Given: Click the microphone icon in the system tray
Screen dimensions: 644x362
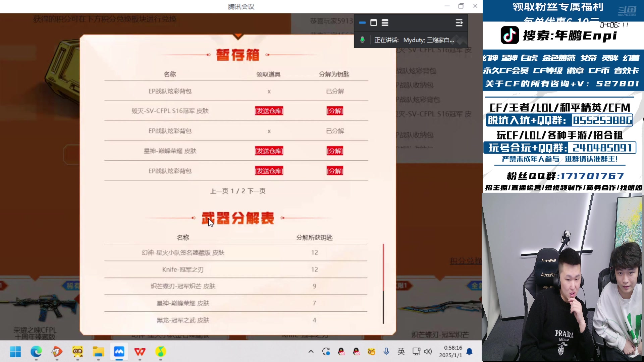Looking at the screenshot, I should pyautogui.click(x=386, y=352).
